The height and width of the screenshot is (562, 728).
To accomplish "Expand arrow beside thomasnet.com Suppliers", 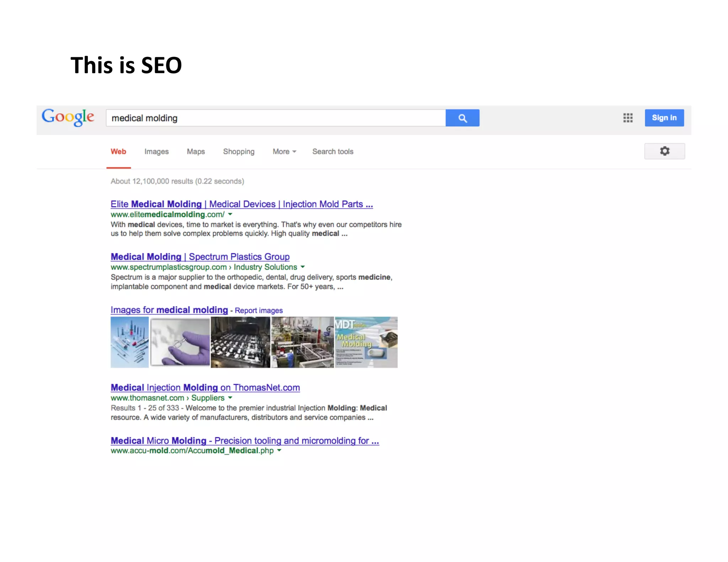I will (230, 398).
